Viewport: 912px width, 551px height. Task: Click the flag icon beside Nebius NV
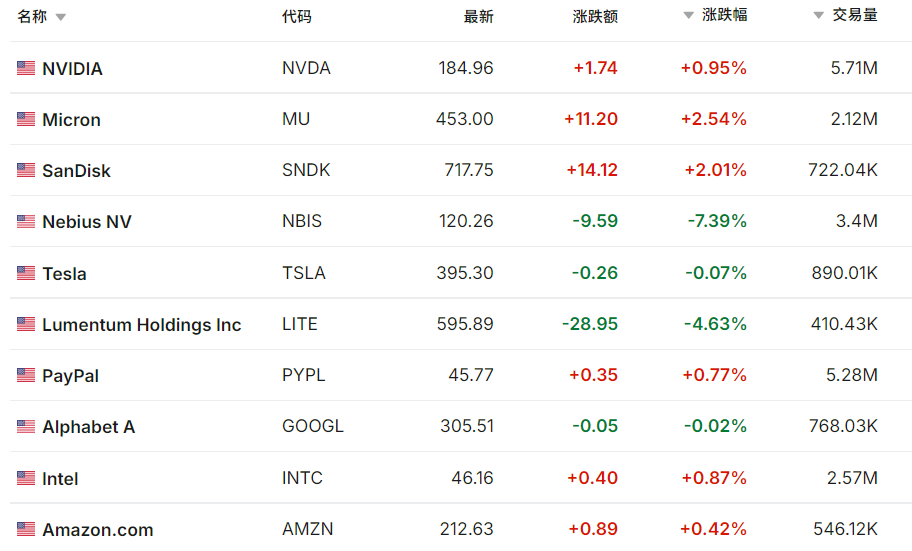pos(26,221)
